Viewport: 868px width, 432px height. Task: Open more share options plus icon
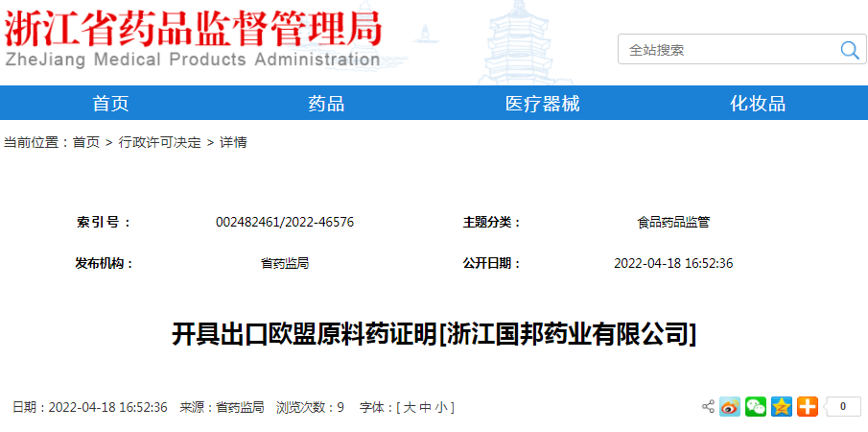808,407
